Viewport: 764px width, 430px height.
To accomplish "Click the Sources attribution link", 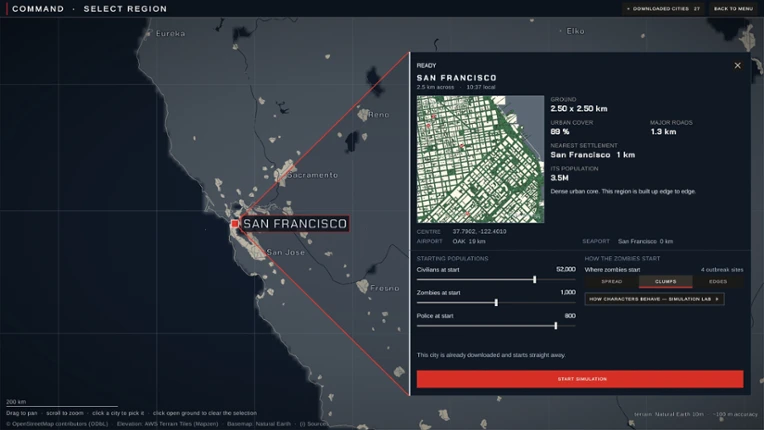I will pos(314,424).
